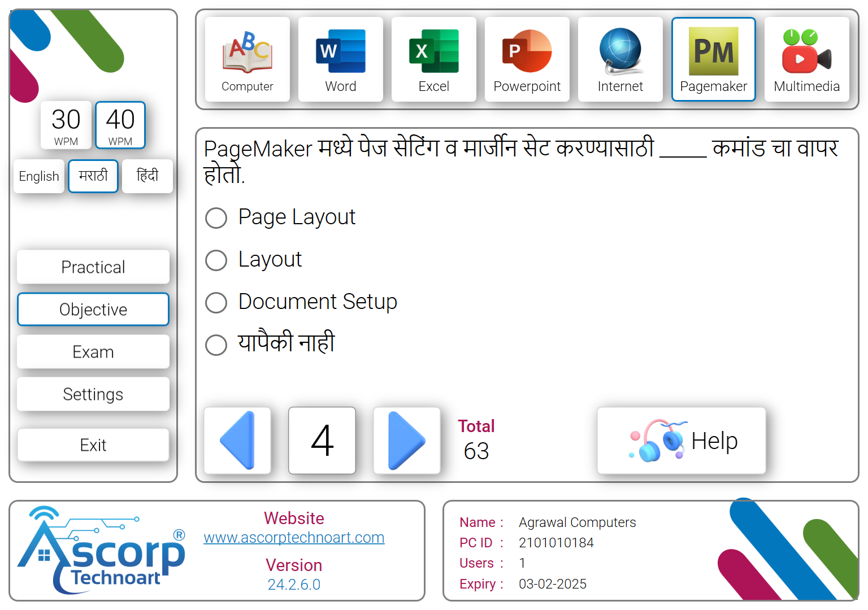Go to previous question with left arrow
The width and height of the screenshot is (868, 610).
pyautogui.click(x=237, y=441)
